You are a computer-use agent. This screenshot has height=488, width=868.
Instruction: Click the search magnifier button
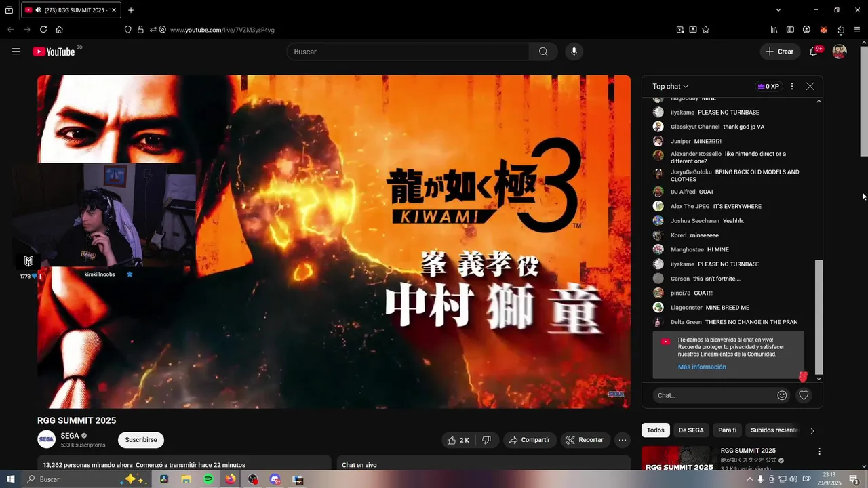(543, 52)
